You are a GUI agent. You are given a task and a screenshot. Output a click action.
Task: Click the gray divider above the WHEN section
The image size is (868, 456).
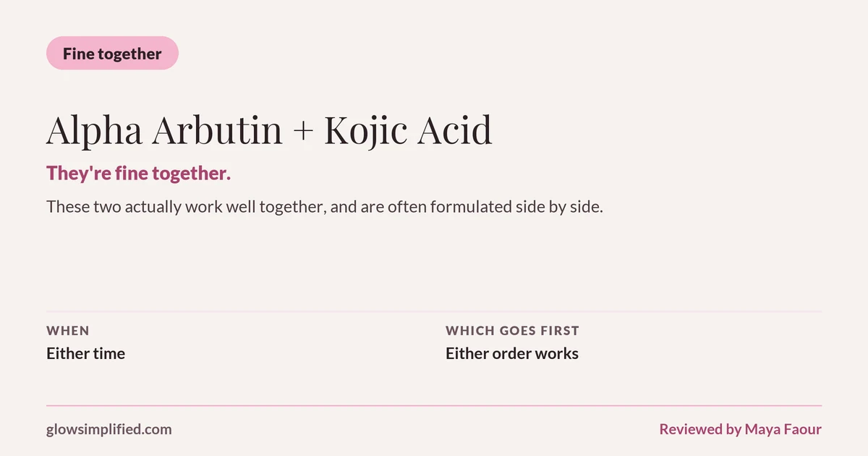point(434,311)
